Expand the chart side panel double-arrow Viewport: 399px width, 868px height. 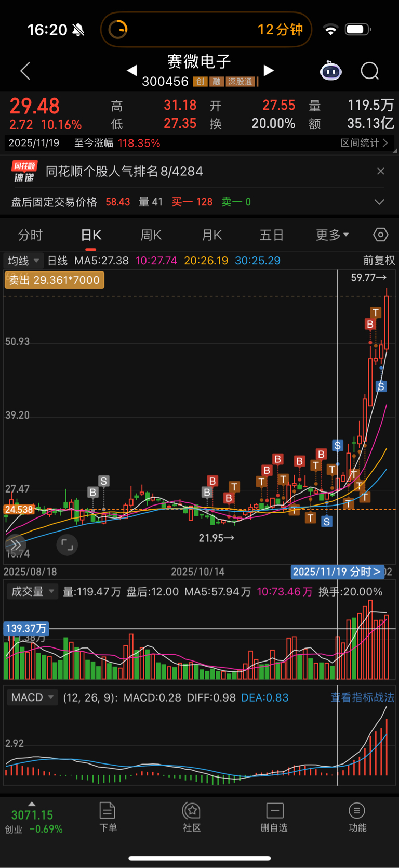point(15,545)
